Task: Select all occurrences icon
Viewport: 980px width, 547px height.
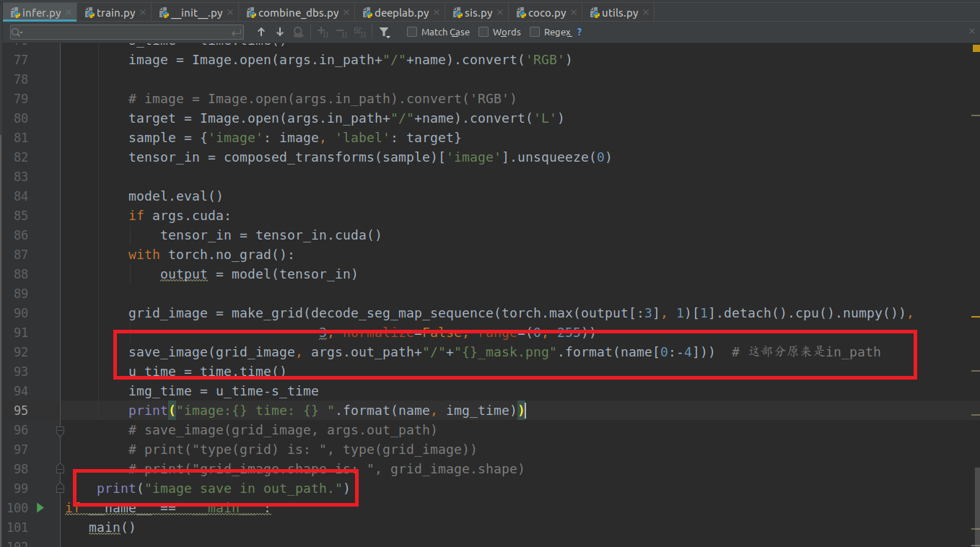Action: 360,32
